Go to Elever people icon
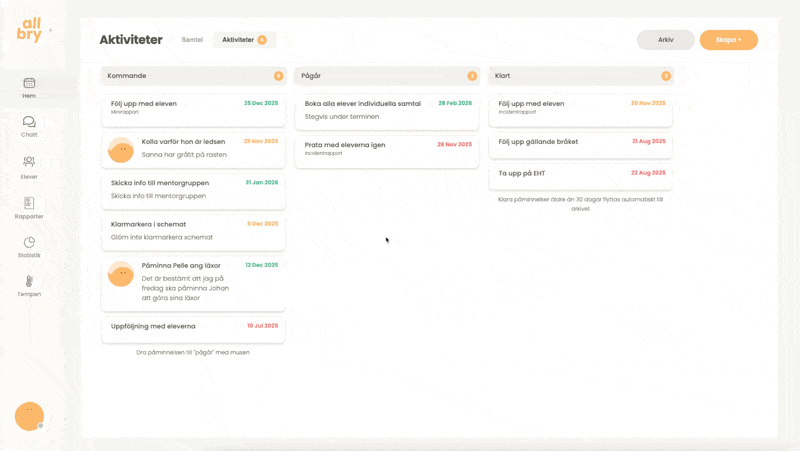The height and width of the screenshot is (451, 800). (29, 162)
